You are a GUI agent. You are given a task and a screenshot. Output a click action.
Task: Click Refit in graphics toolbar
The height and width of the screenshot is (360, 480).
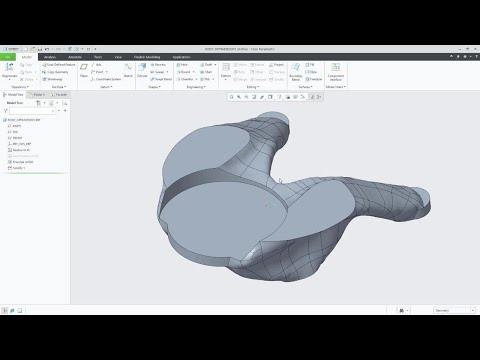(231, 97)
